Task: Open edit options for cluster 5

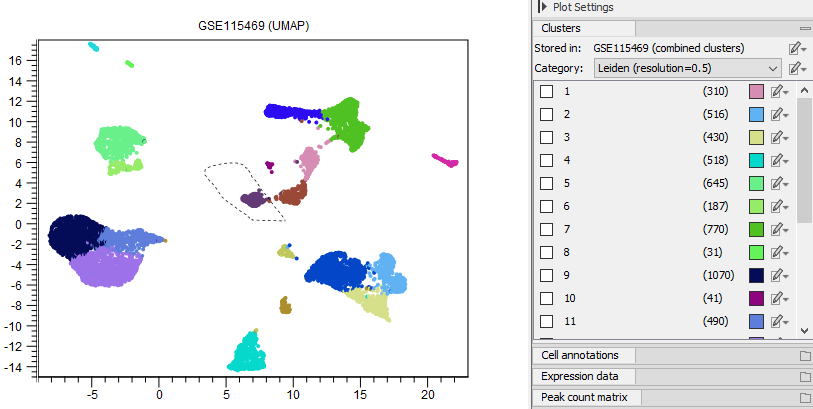Action: tap(779, 183)
